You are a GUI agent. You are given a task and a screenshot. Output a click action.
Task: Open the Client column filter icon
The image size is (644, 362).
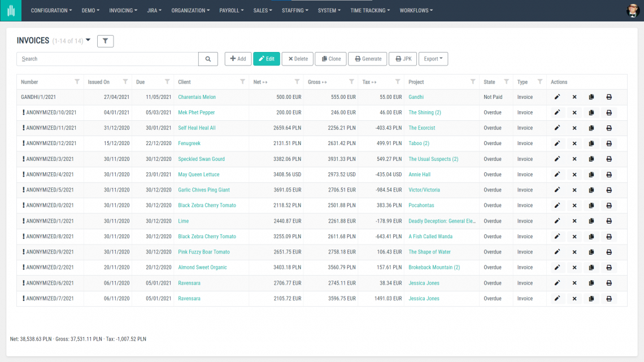[x=243, y=82]
